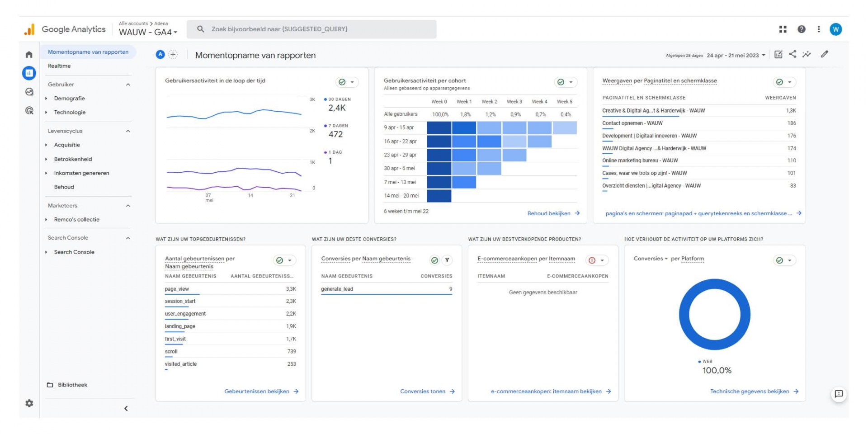Open the Bibliotheek folder
This screenshot has height=434, width=868.
(x=67, y=385)
